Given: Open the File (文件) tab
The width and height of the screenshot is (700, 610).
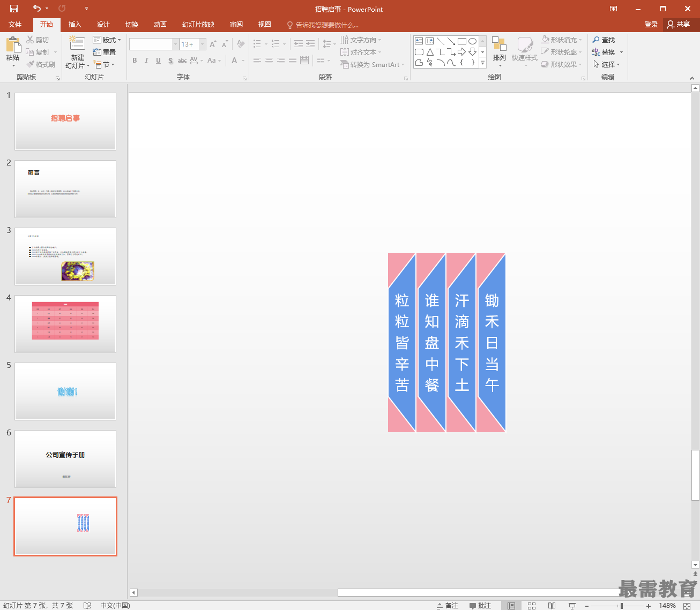Looking at the screenshot, I should pyautogui.click(x=15, y=25).
